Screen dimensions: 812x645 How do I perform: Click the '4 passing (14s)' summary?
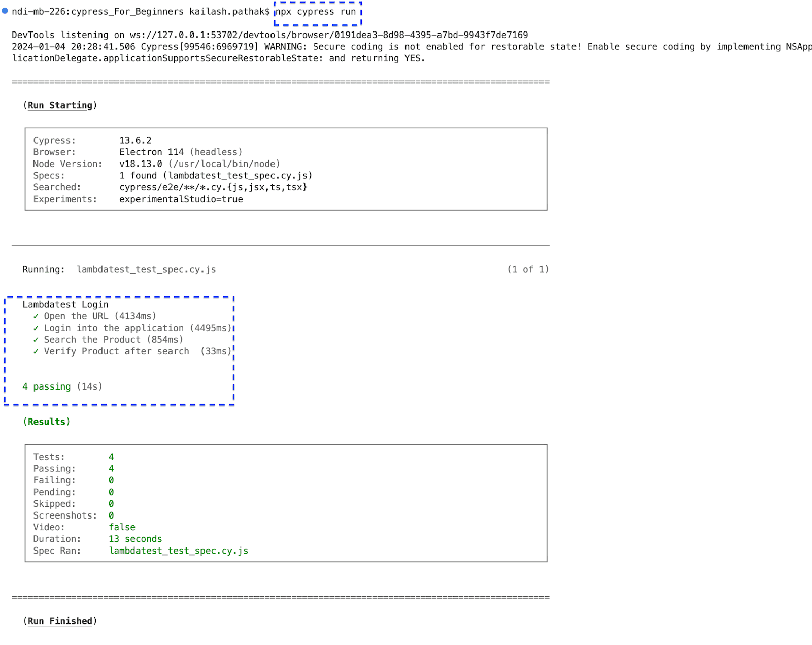point(62,386)
